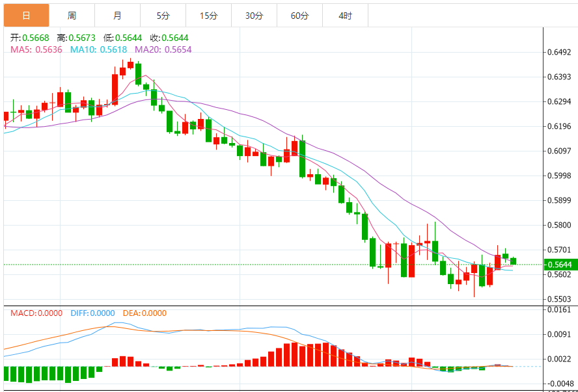Click the 0.5998 price axis label
The height and width of the screenshot is (392, 578).
(559, 176)
